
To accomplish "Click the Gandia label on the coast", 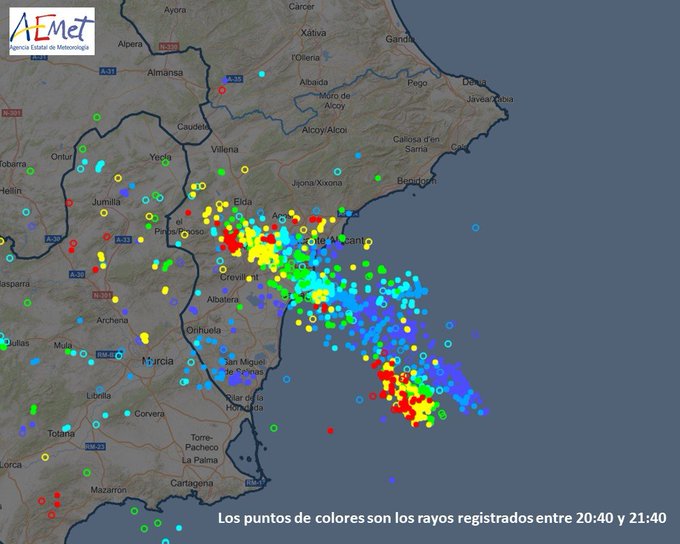I will coord(400,39).
